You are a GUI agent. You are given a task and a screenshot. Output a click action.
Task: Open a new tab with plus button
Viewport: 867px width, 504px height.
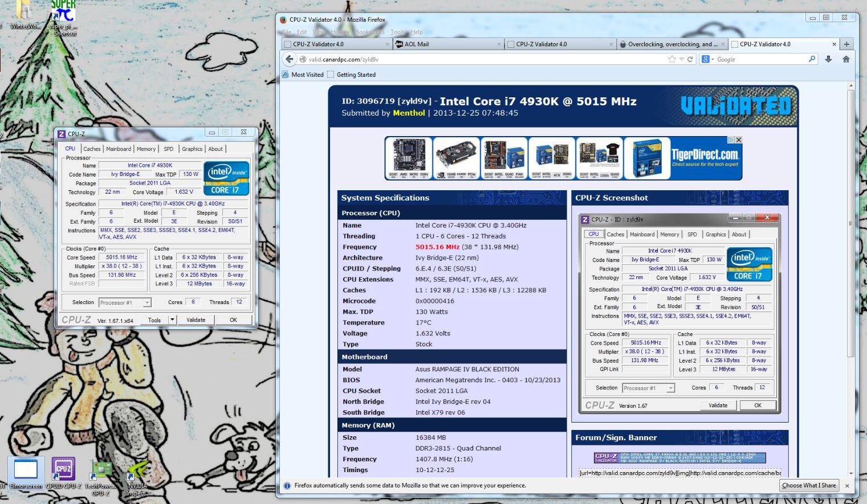tap(846, 44)
